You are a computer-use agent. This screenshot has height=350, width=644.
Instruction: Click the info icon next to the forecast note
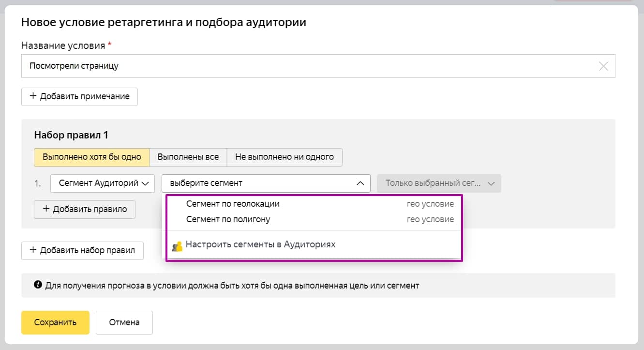click(38, 284)
